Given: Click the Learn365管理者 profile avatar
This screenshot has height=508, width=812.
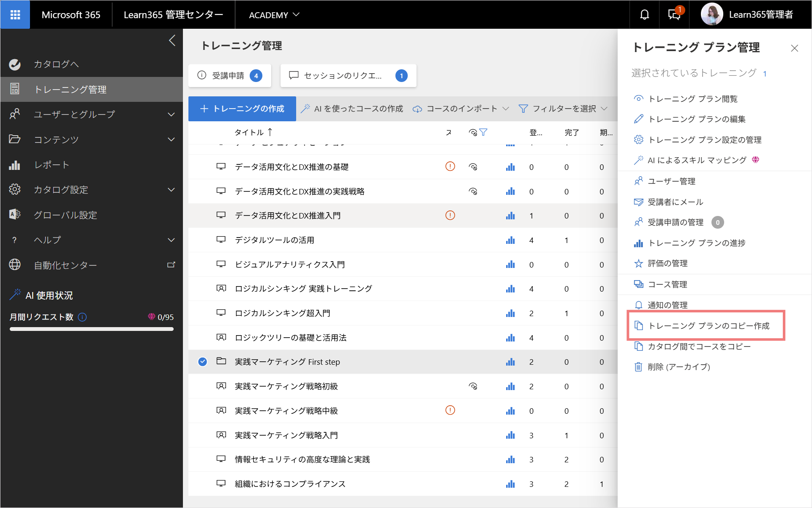Looking at the screenshot, I should [x=712, y=14].
